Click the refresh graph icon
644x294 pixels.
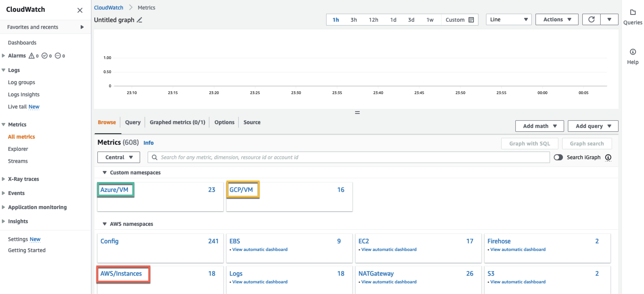[x=591, y=19]
